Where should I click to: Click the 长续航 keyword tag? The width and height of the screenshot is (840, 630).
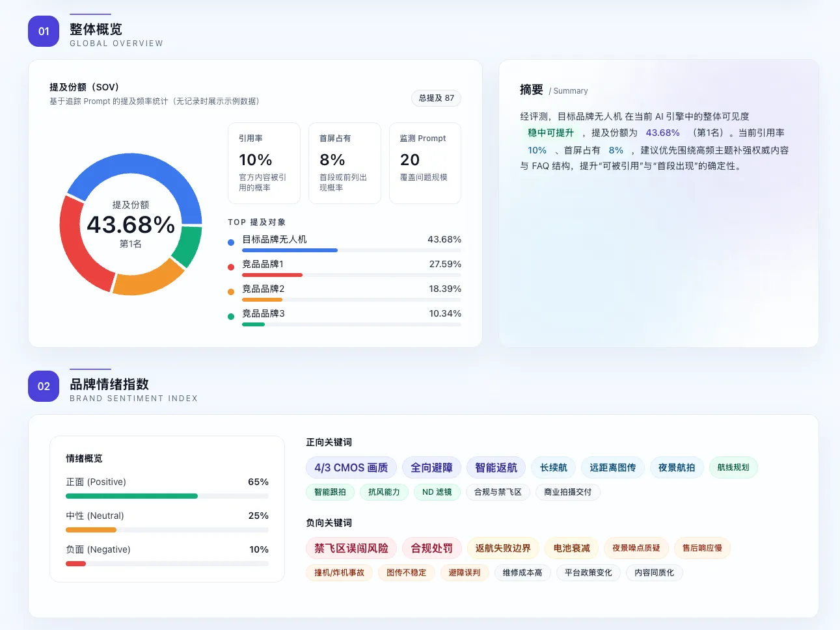[x=554, y=467]
